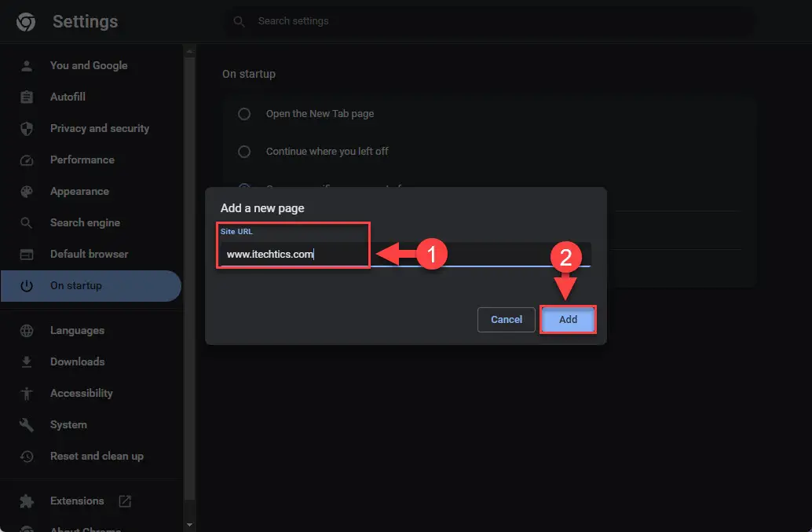The image size is (812, 532).
Task: Click the Default browser window icon
Action: pos(27,255)
